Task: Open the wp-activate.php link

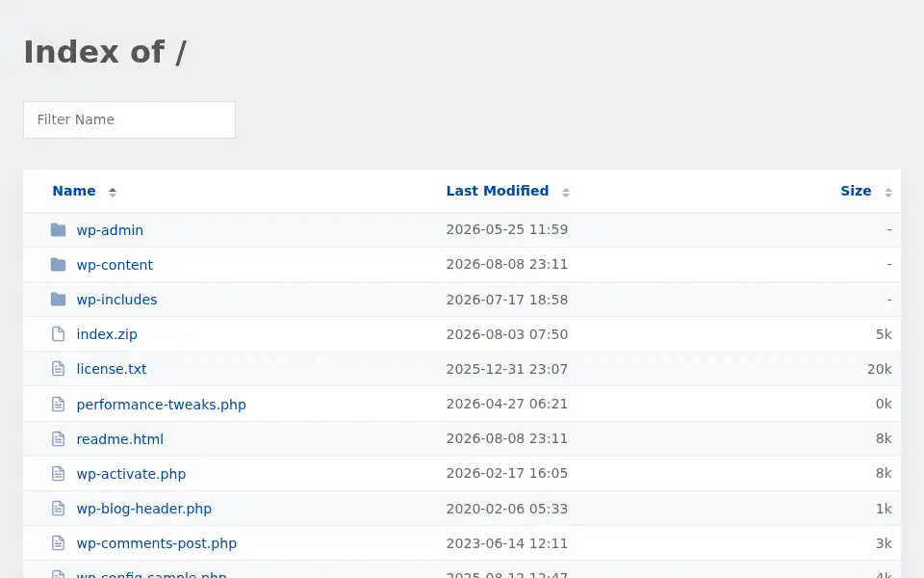Action: pos(131,474)
